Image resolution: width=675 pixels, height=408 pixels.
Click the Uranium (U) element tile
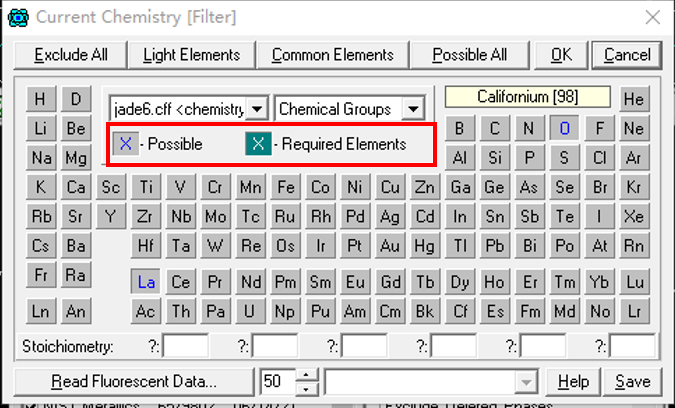(x=251, y=311)
